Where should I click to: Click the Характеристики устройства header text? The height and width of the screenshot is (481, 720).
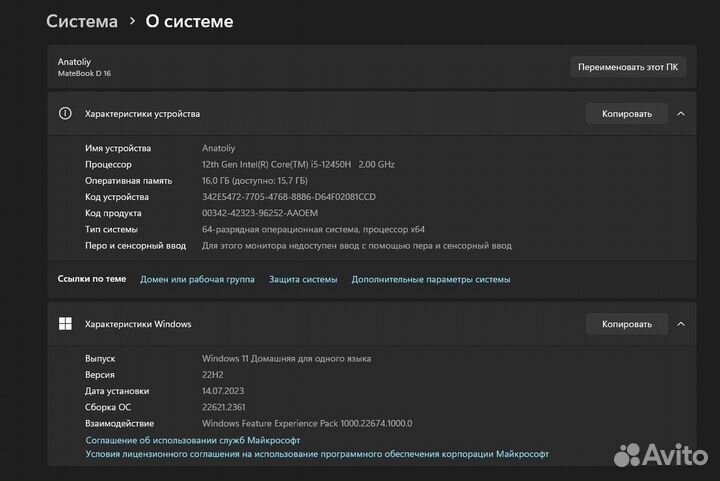[x=142, y=114]
